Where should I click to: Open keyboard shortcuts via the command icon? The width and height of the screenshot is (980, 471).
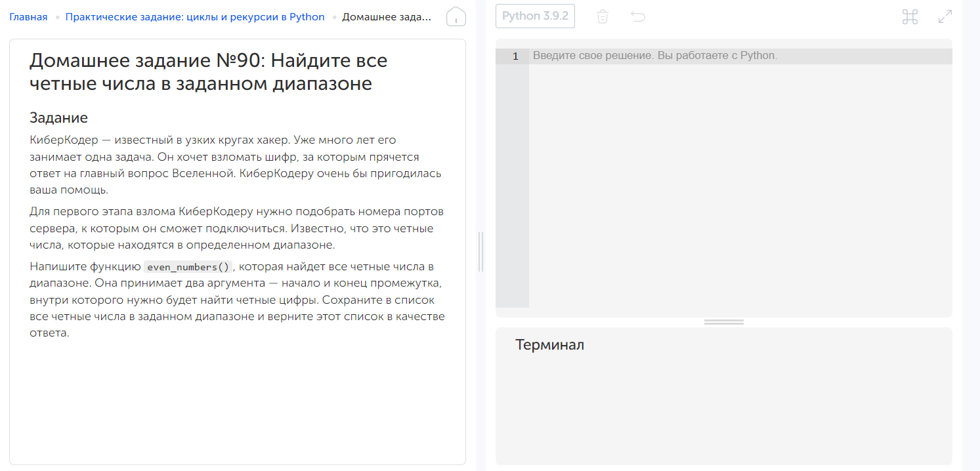910,17
